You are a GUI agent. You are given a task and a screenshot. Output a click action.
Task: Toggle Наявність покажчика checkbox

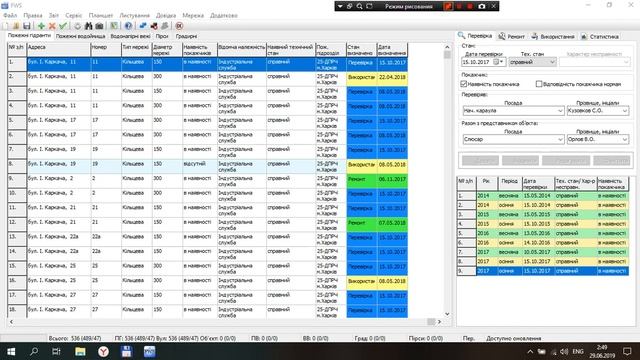[464, 84]
